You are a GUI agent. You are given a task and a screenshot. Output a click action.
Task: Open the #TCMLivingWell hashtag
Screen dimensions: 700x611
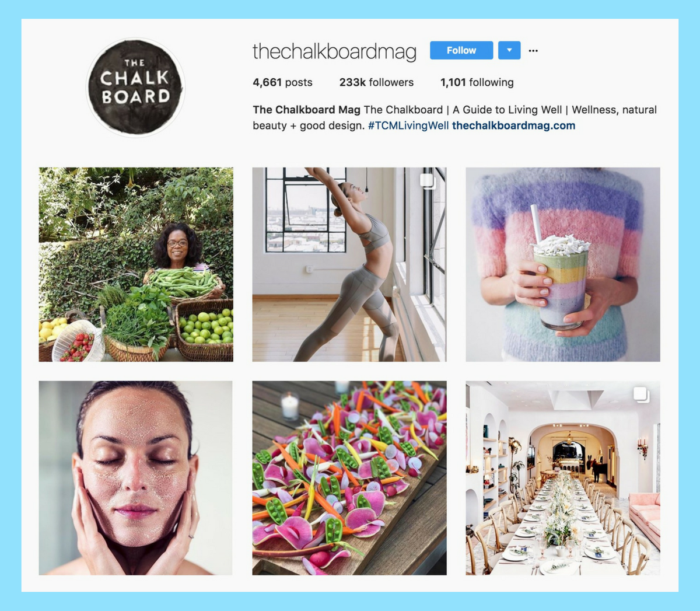click(408, 125)
